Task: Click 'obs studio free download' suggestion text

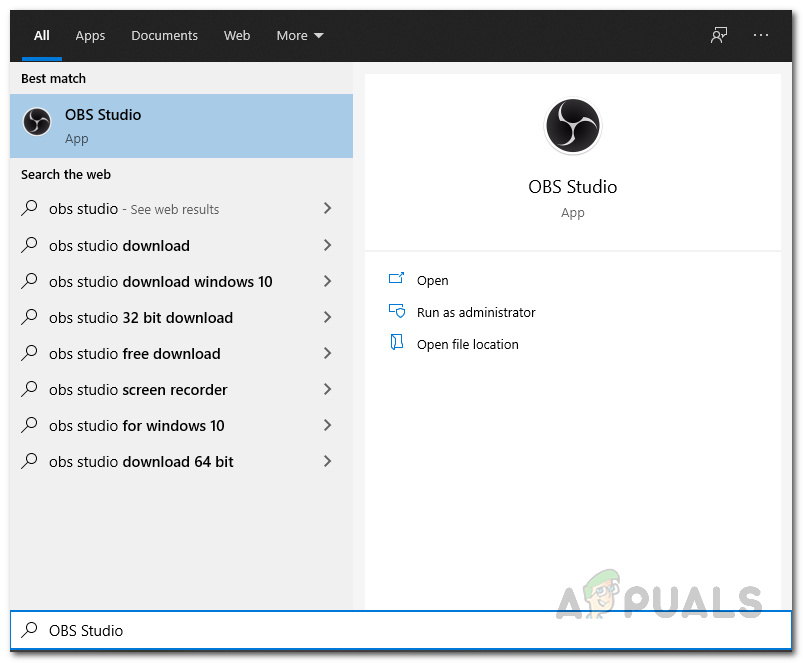Action: pos(135,354)
